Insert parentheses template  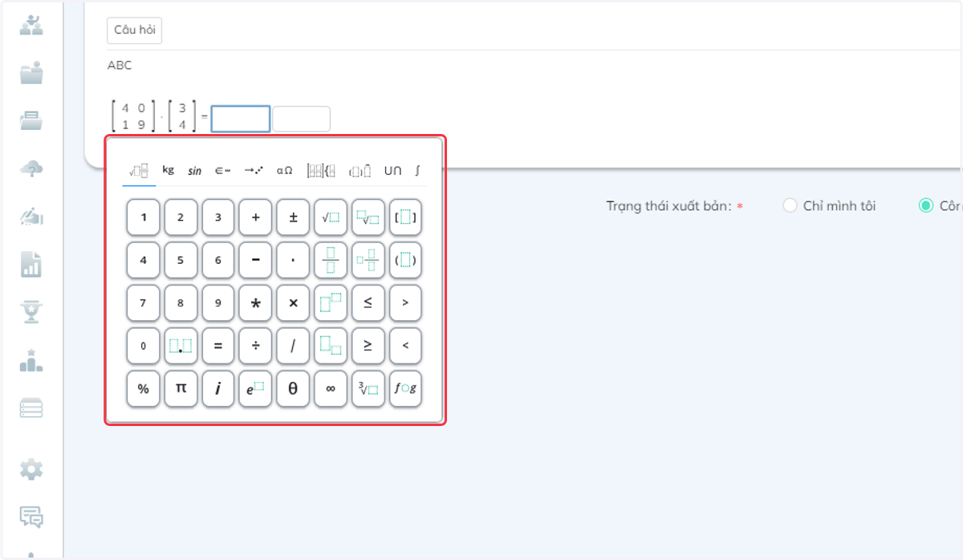click(405, 260)
